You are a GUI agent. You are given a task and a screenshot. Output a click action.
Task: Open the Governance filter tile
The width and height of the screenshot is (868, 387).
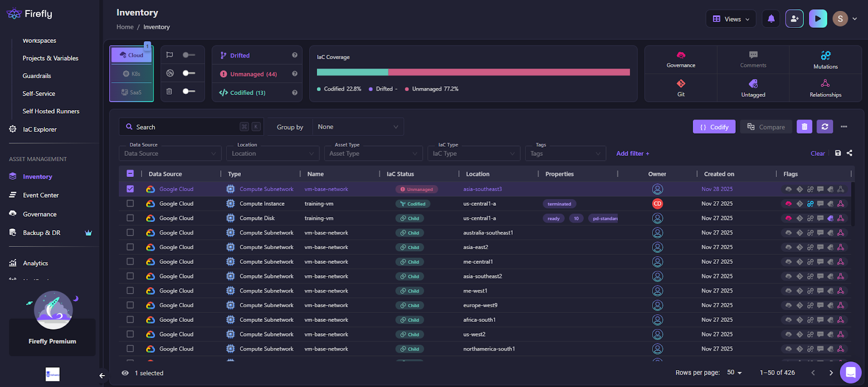(x=681, y=60)
